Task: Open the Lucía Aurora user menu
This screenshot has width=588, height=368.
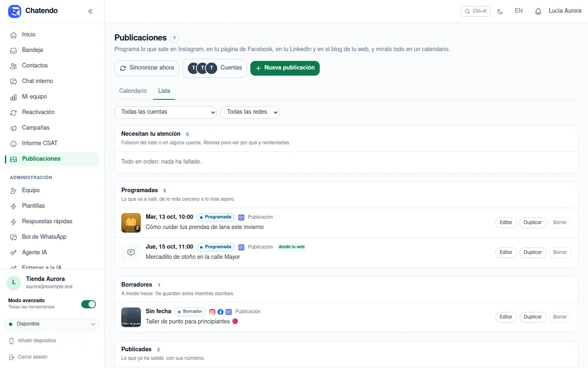Action: pyautogui.click(x=565, y=11)
